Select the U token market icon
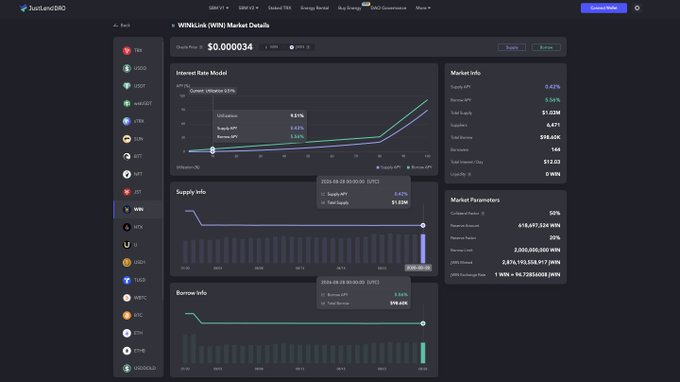Image resolution: width=680 pixels, height=382 pixels. [127, 245]
